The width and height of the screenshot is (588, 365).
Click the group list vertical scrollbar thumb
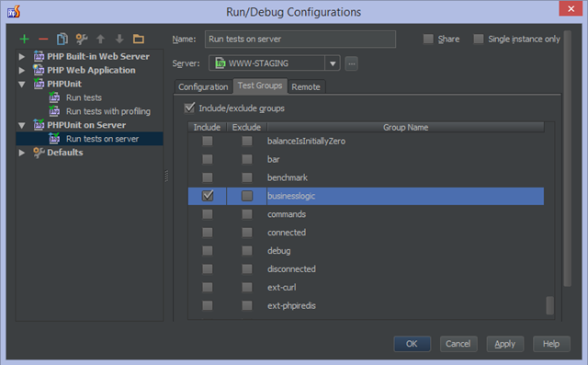549,305
